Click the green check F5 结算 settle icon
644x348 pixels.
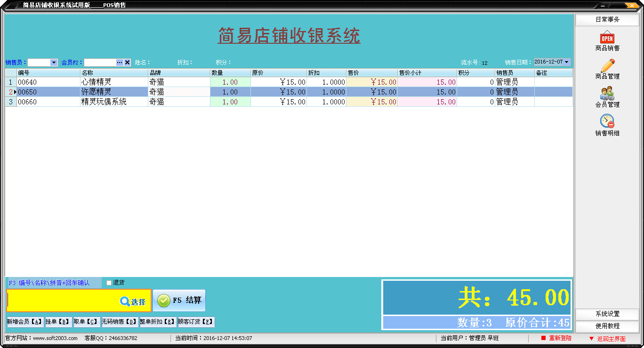pos(164,301)
